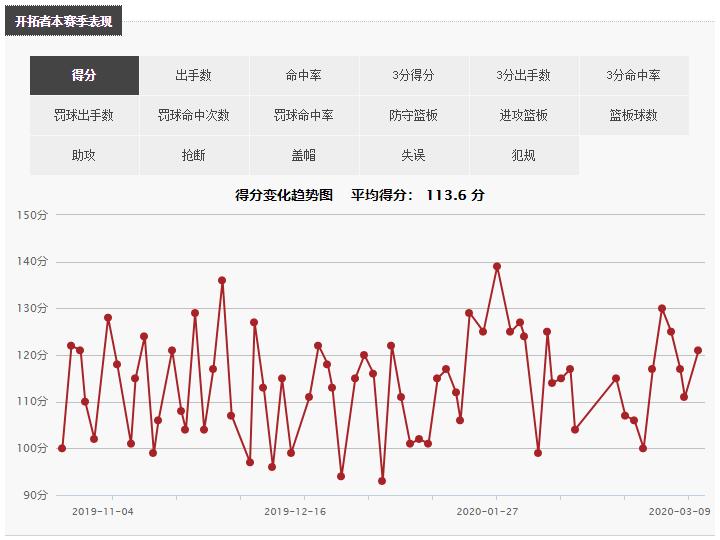Click the first data point at 100分
Image resolution: width=720 pixels, height=540 pixels.
(x=62, y=448)
